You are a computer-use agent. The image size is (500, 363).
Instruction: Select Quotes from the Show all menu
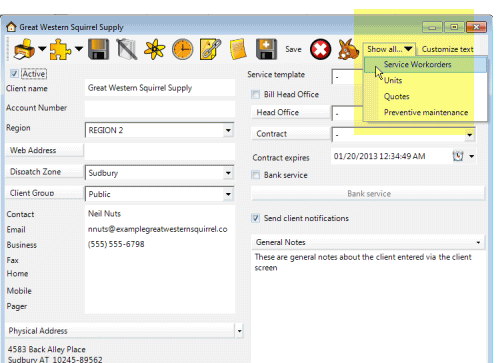pos(425,96)
